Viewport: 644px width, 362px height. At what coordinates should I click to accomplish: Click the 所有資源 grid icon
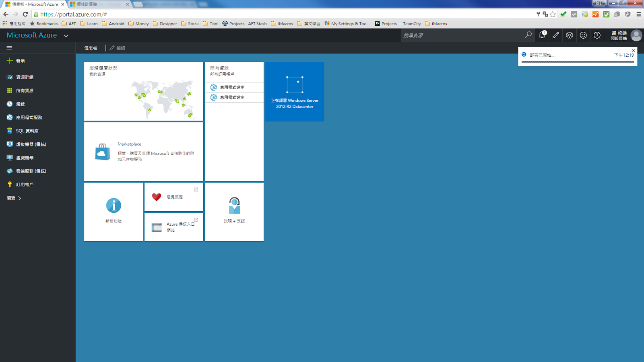click(10, 90)
